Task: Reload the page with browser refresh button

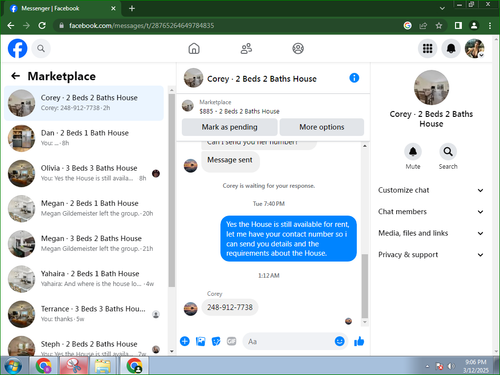Action: pos(42,26)
